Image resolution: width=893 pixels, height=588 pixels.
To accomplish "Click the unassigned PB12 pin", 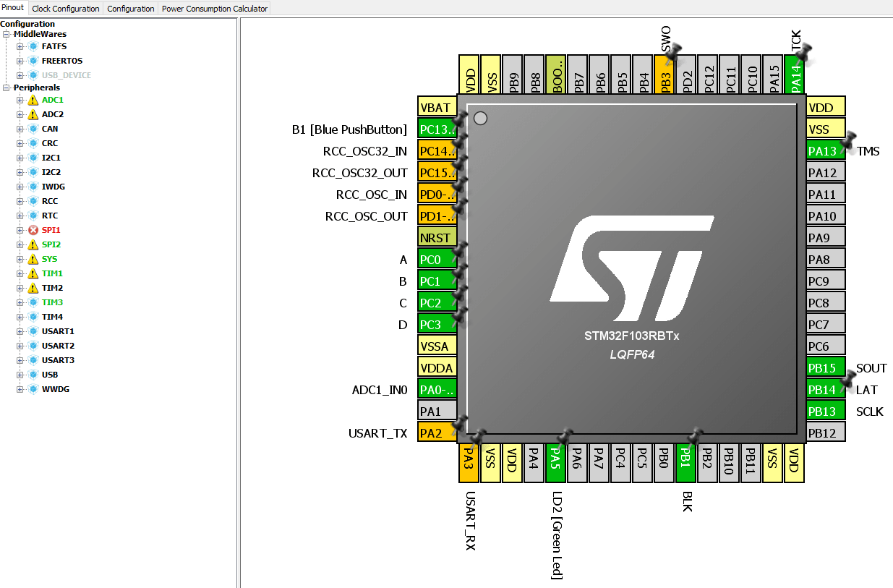I will [x=826, y=433].
